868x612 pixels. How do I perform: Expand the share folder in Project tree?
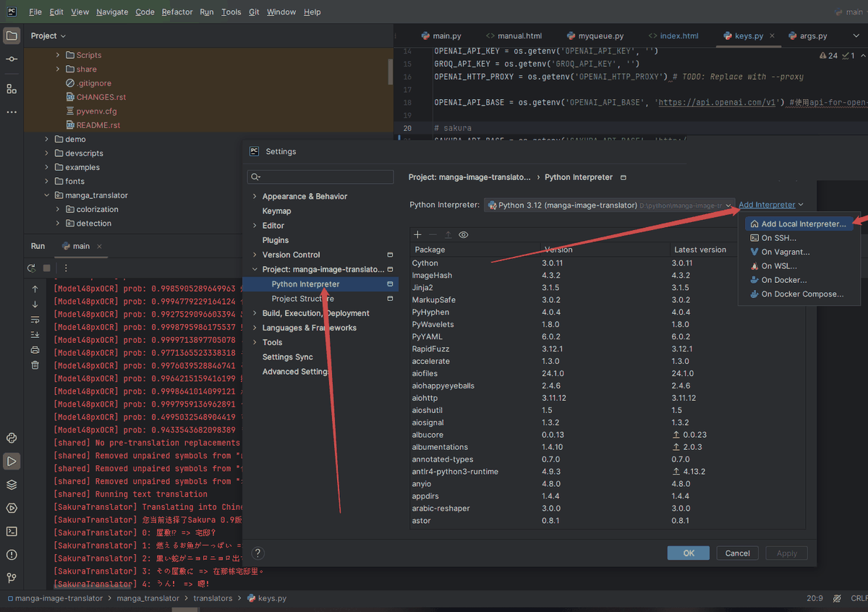click(x=58, y=69)
